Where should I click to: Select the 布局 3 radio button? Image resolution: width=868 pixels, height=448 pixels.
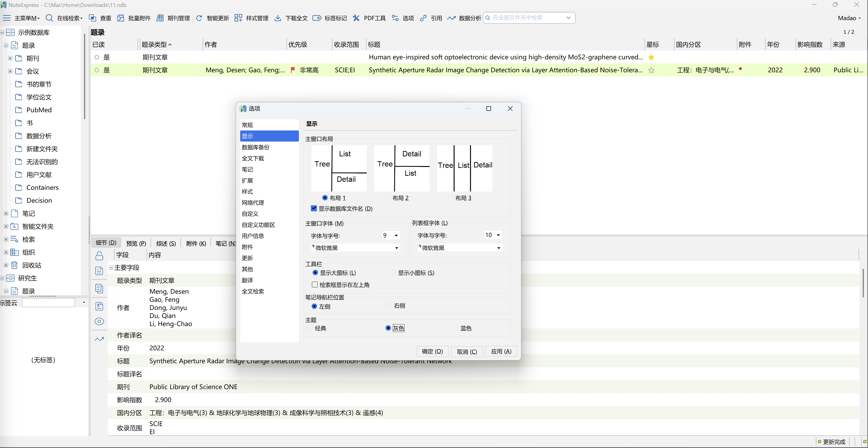pos(450,198)
